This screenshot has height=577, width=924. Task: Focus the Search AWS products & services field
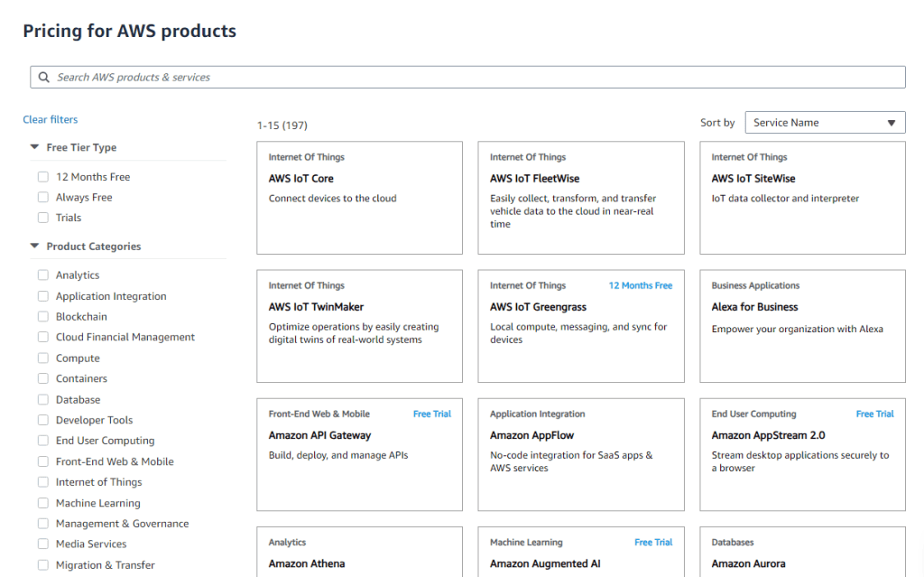coord(468,78)
